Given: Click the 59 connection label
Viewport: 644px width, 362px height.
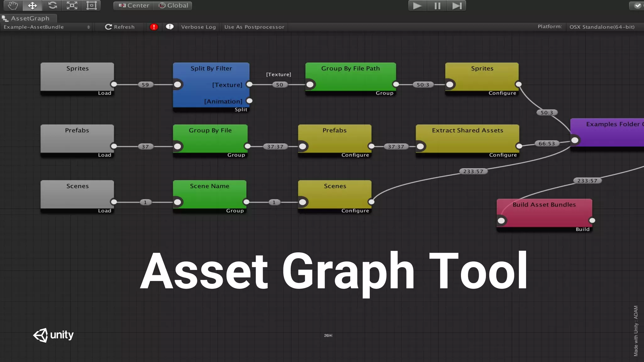Looking at the screenshot, I should (145, 85).
